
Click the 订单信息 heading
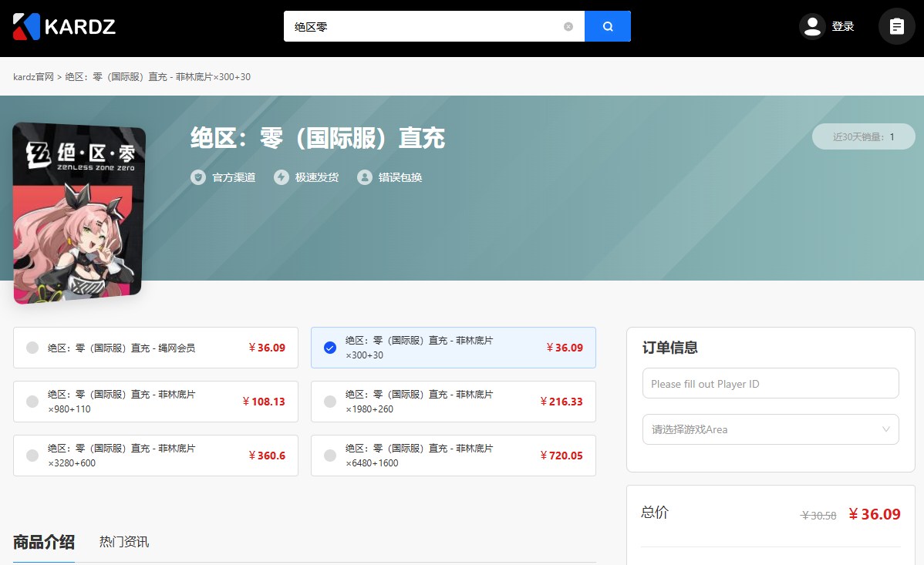[x=670, y=348]
